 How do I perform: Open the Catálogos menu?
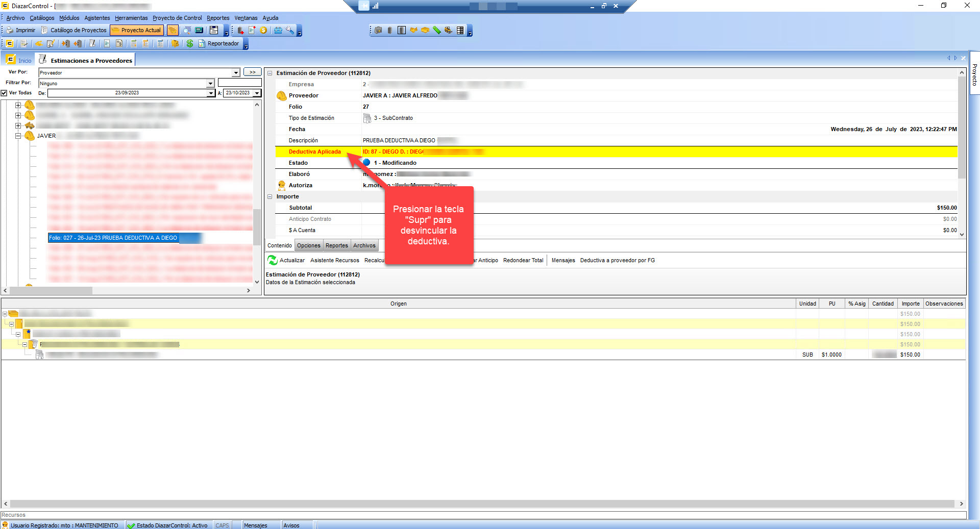point(42,18)
